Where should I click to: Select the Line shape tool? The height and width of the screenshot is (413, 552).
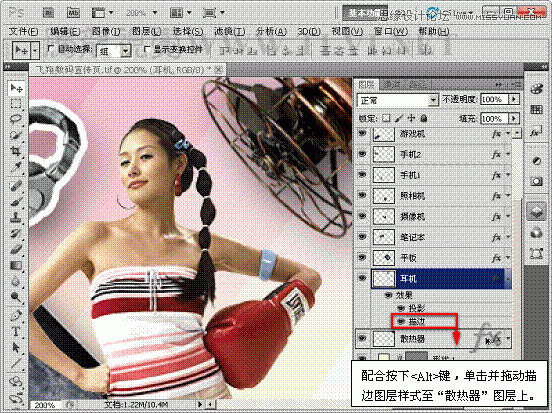(x=16, y=363)
